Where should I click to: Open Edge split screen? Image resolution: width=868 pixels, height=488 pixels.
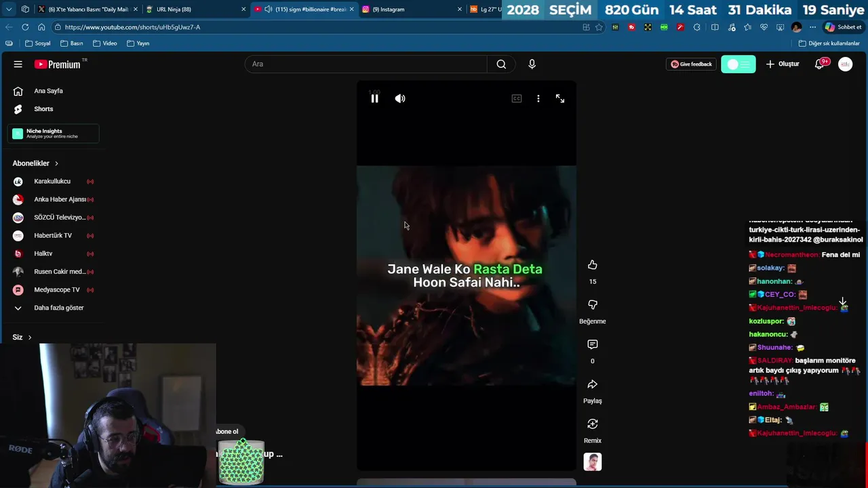715,27
